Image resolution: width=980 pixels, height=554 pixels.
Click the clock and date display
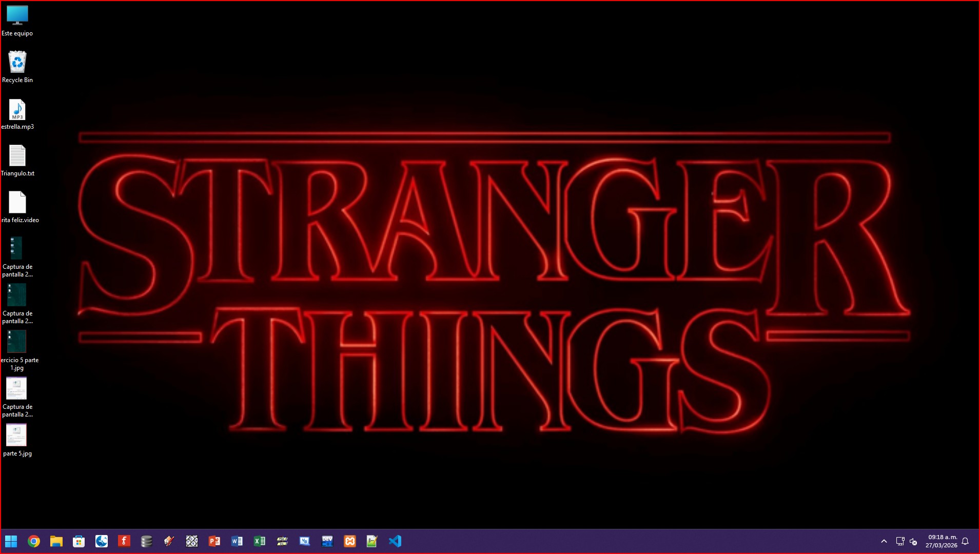tap(942, 541)
